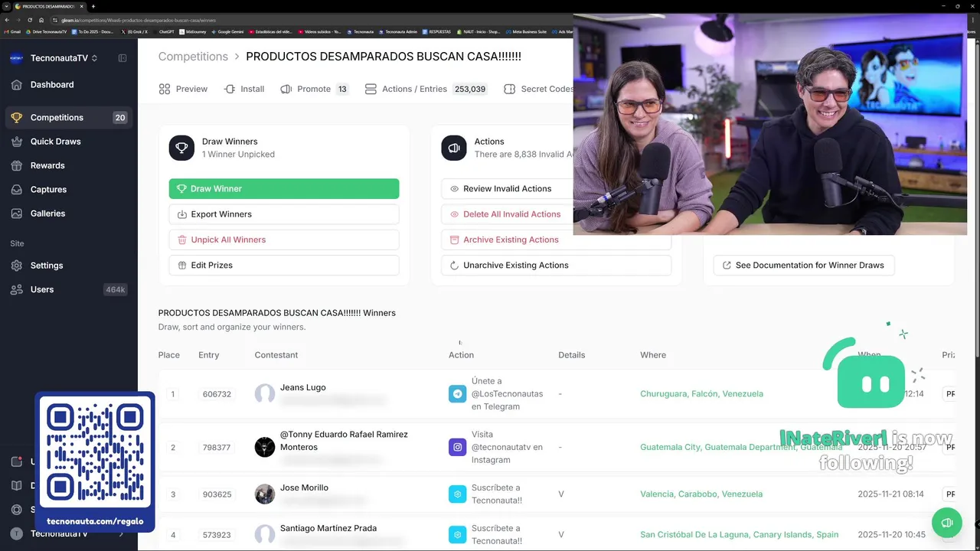
Task: Open Users in the sidebar
Action: click(69, 289)
